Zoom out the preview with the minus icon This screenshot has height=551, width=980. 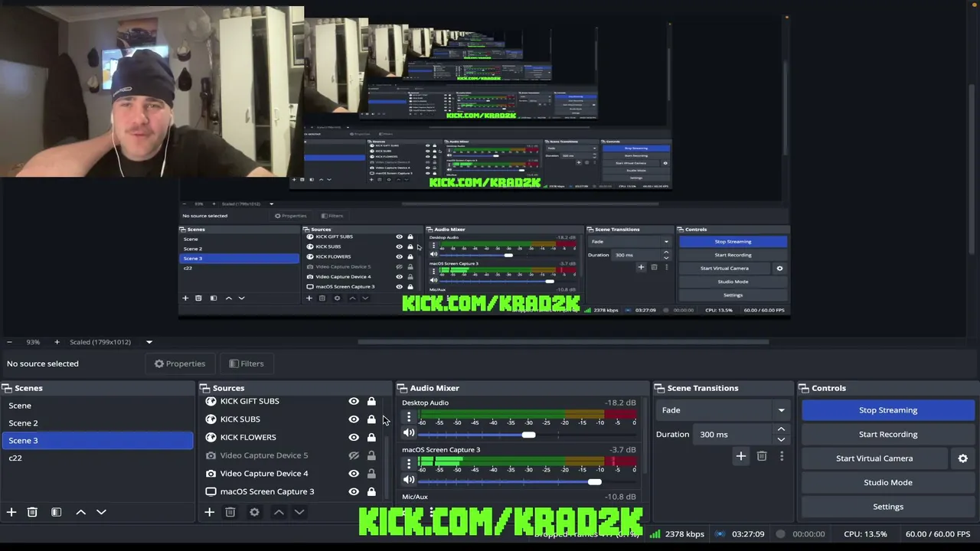pos(9,342)
